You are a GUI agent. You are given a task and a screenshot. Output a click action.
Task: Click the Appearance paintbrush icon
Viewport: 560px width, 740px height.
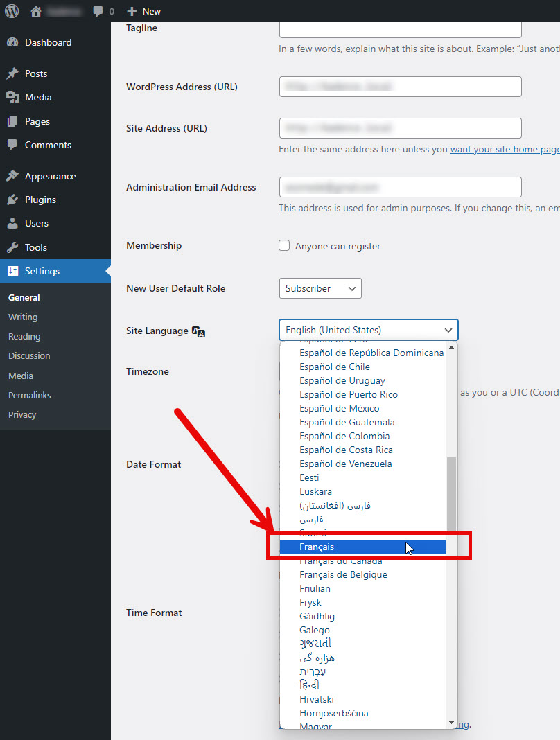click(x=12, y=176)
